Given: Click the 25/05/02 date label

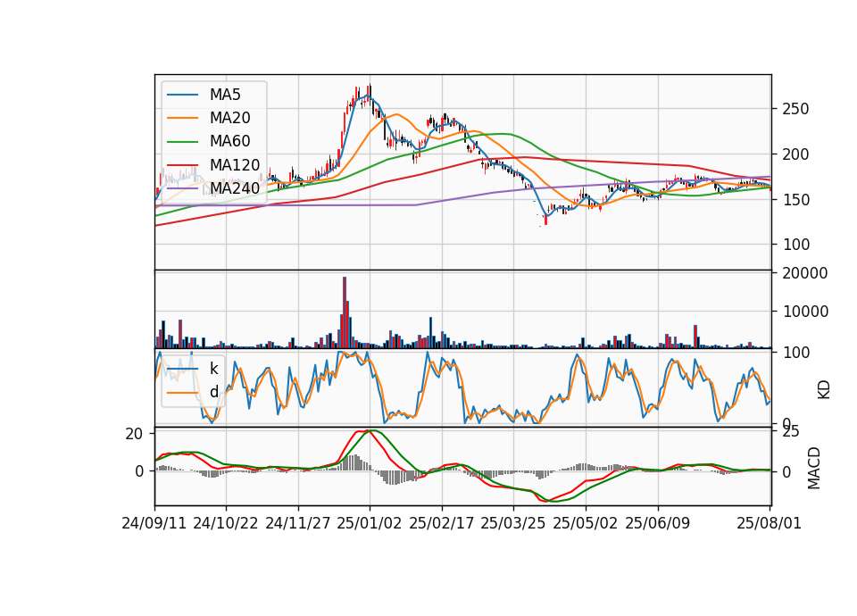Looking at the screenshot, I should [x=586, y=523].
